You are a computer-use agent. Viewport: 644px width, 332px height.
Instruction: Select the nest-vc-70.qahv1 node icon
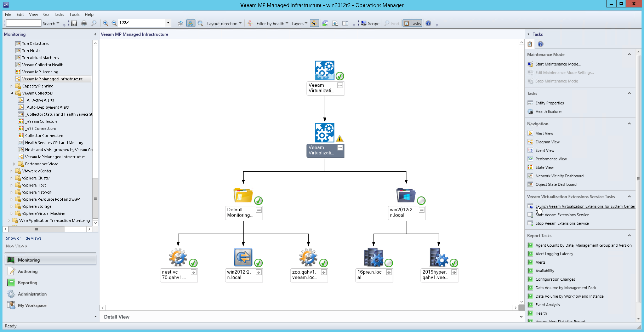(x=178, y=257)
